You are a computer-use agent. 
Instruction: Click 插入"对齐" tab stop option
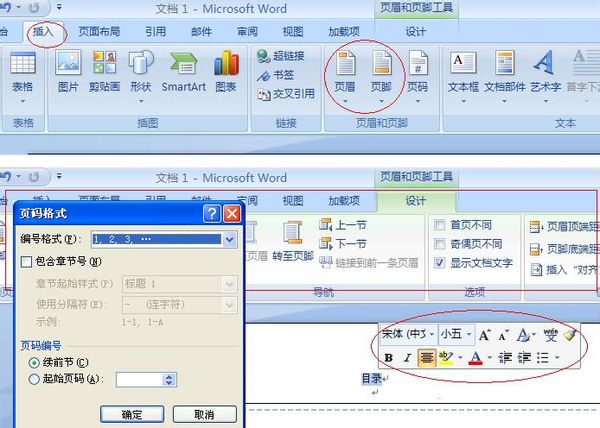point(565,270)
